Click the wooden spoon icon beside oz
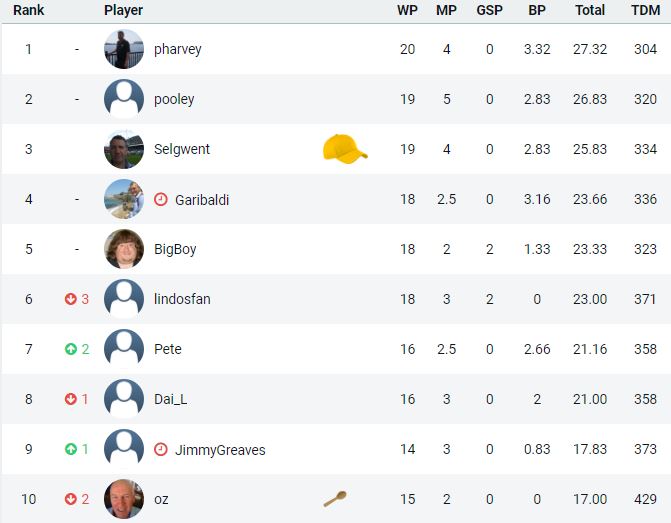The width and height of the screenshot is (671, 523). click(335, 499)
